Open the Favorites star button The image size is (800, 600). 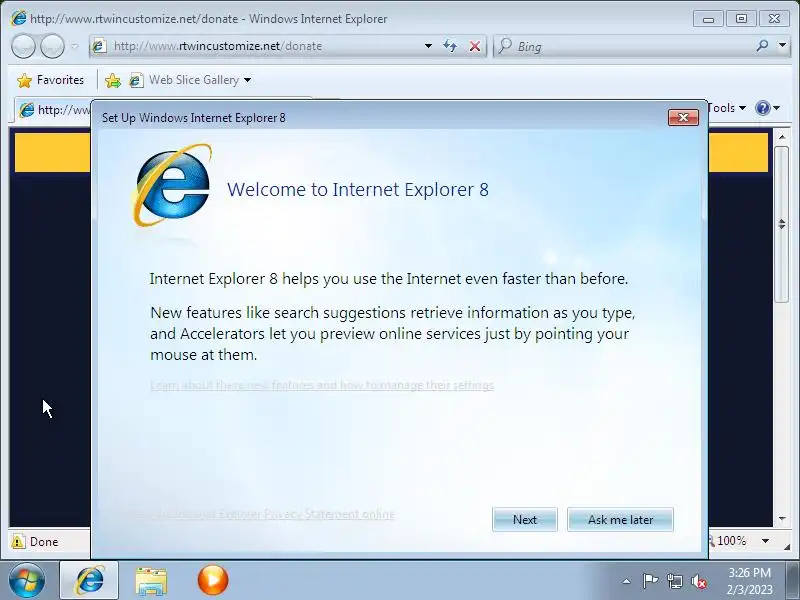(x=50, y=80)
